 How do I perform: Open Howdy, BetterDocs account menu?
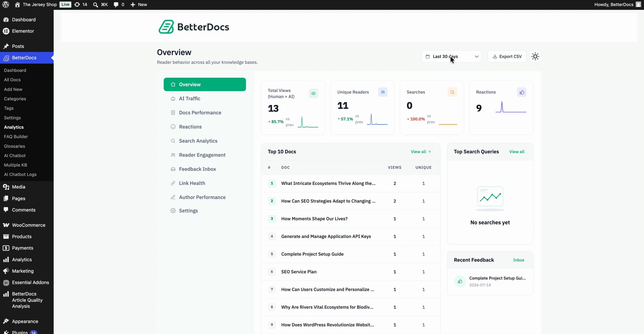617,5
